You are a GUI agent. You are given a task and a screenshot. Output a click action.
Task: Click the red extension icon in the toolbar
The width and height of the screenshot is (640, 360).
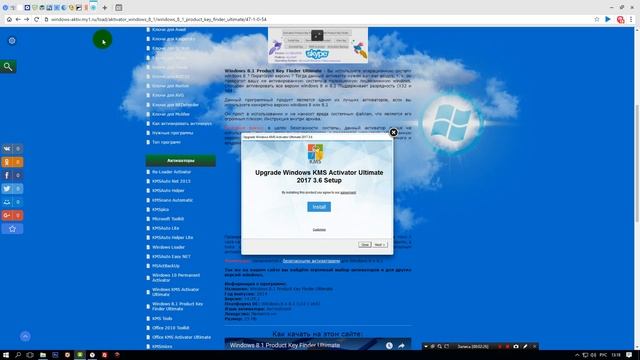pos(620,19)
